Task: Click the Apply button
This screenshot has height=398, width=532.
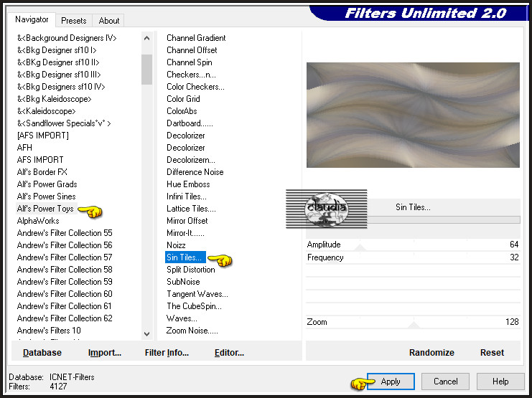Action: click(391, 382)
